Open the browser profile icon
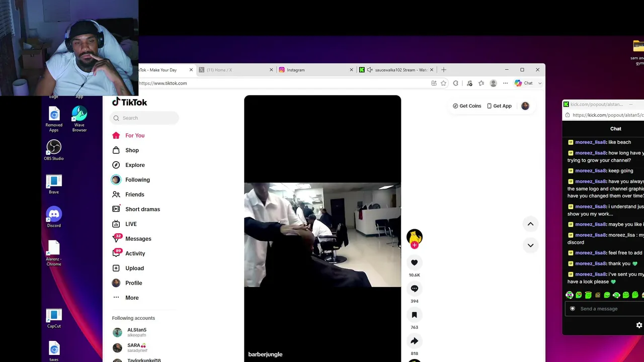Image resolution: width=644 pixels, height=362 pixels. point(493,83)
